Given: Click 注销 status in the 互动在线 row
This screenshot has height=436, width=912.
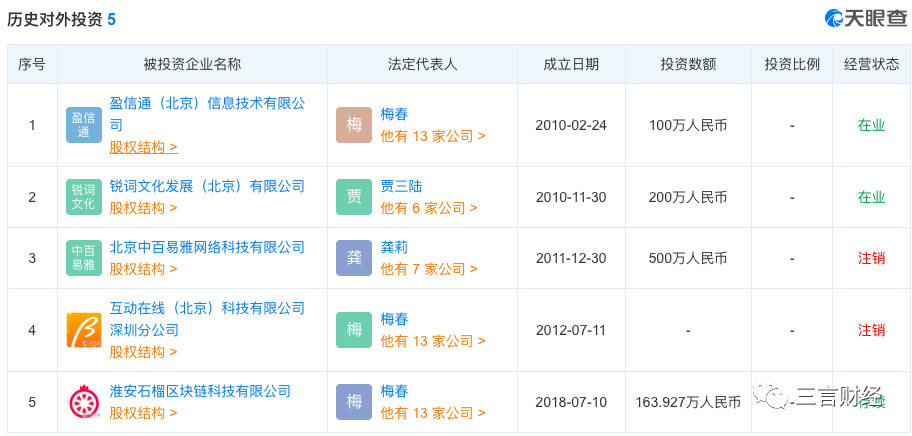Looking at the screenshot, I should pyautogui.click(x=871, y=330).
